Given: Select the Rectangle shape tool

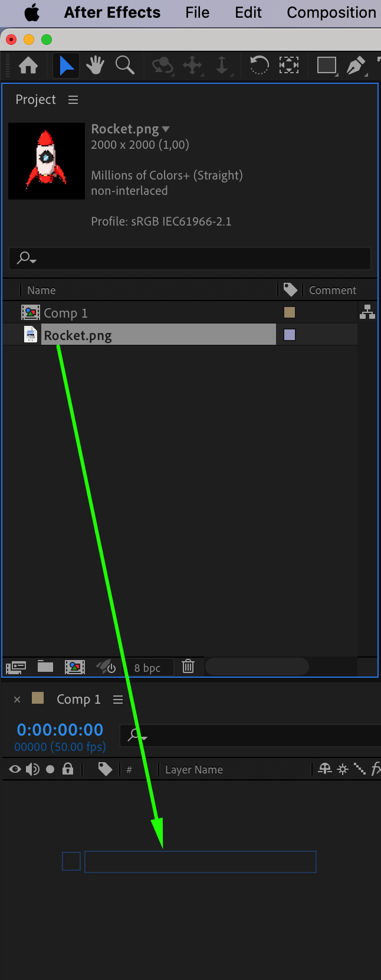Looking at the screenshot, I should 326,65.
